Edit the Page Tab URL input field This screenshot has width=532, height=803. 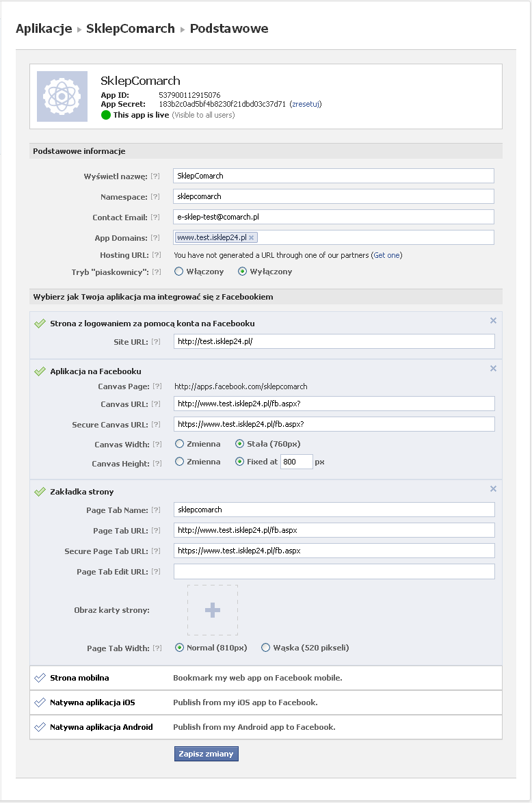(x=334, y=530)
